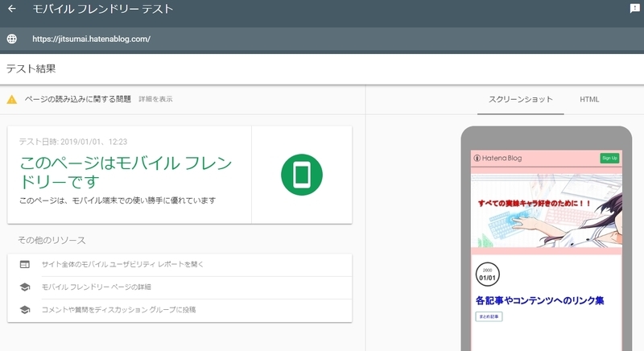The height and width of the screenshot is (351, 644).
Task: Click the まとめ記事 category tag
Action: coord(489,316)
